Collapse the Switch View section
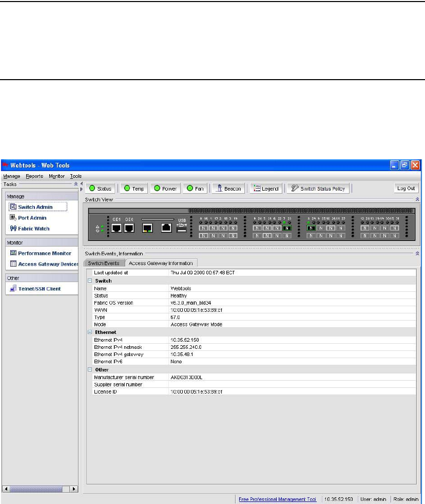 tap(417, 199)
